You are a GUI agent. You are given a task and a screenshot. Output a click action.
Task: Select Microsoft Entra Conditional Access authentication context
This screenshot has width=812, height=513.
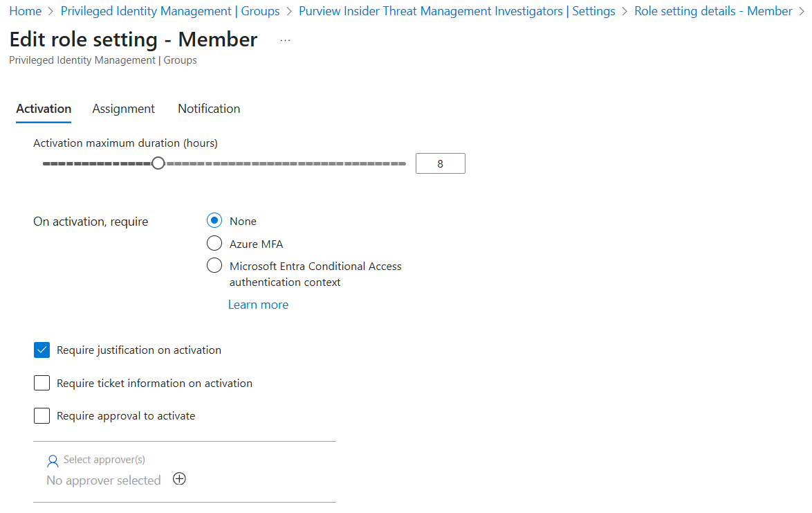[x=214, y=266]
